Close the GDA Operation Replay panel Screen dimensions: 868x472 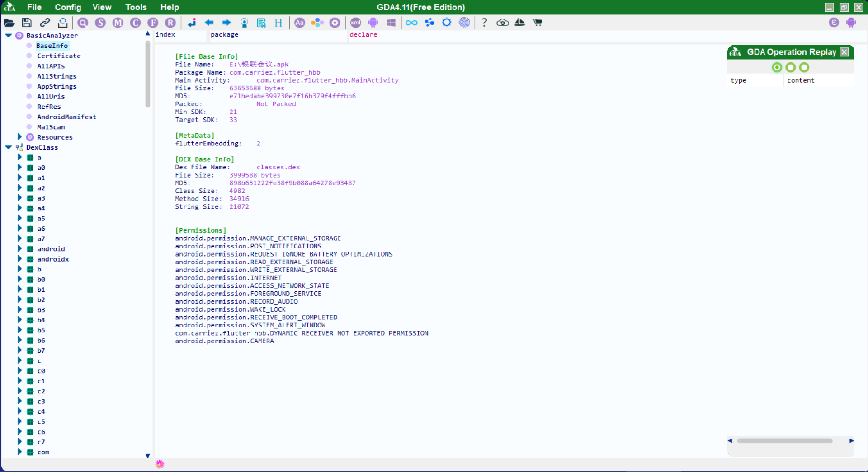point(844,52)
